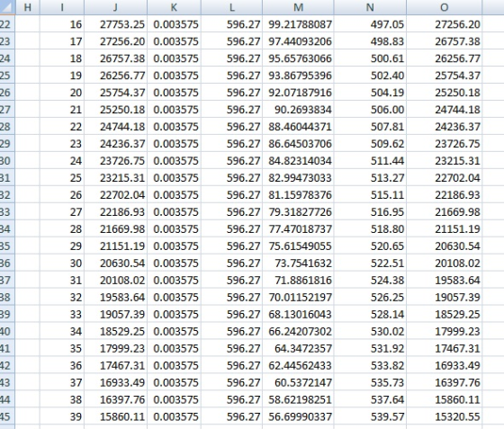504x429 pixels.
Task: Select row 30 header
Action: pos(7,161)
